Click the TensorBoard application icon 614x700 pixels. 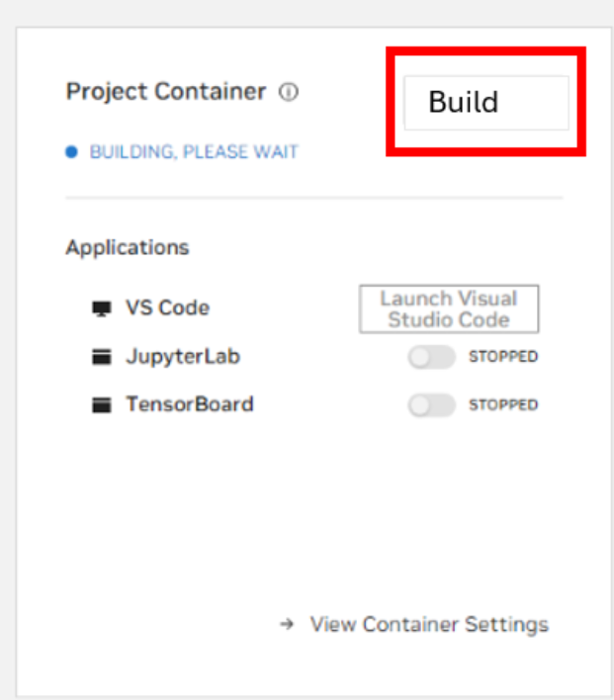101,404
